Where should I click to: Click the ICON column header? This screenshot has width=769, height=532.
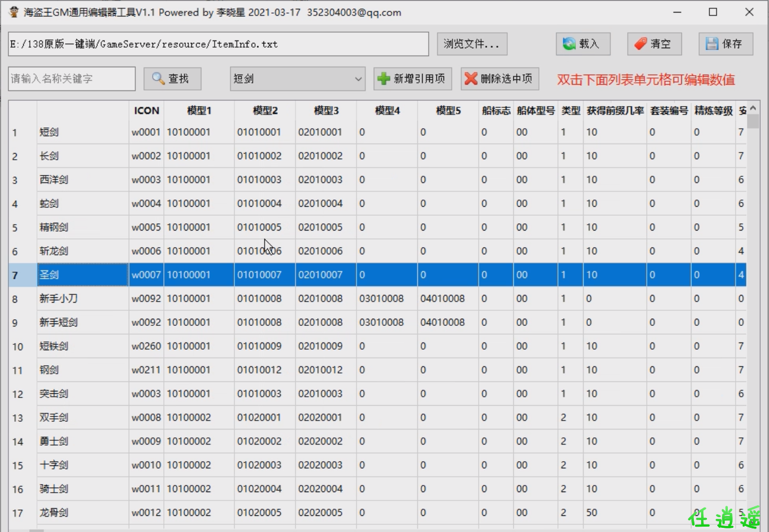[147, 110]
